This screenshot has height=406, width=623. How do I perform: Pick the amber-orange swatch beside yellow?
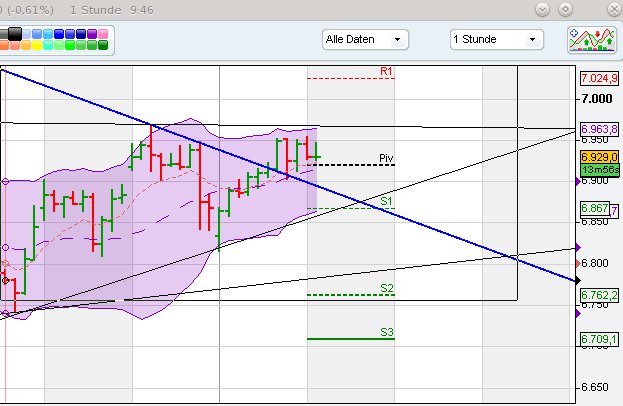(x=26, y=45)
